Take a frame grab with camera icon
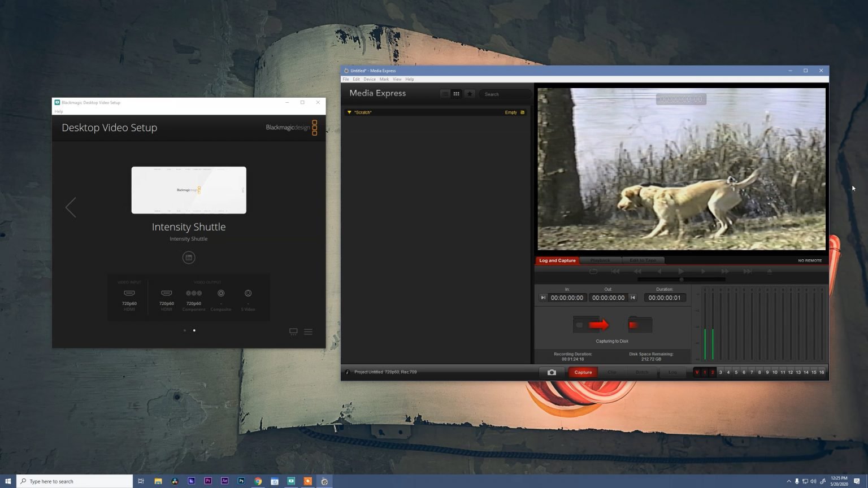868x488 pixels. [552, 372]
